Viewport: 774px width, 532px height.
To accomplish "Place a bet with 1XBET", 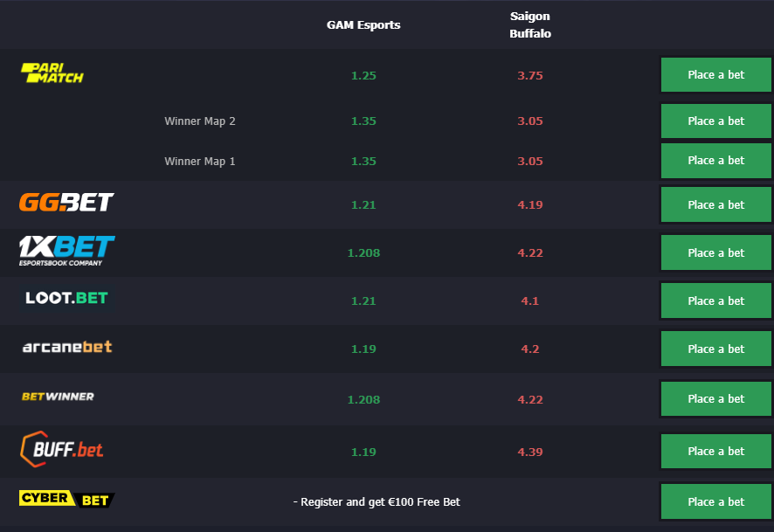I will coord(715,252).
